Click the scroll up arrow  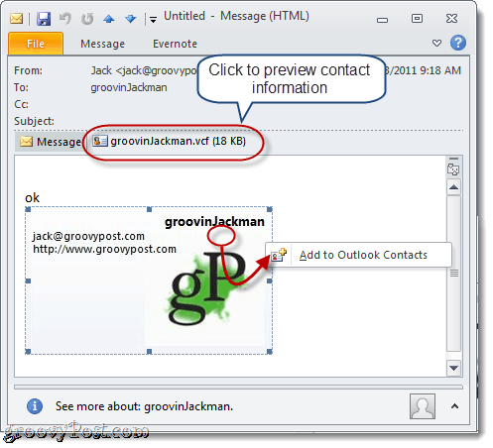pos(453,187)
